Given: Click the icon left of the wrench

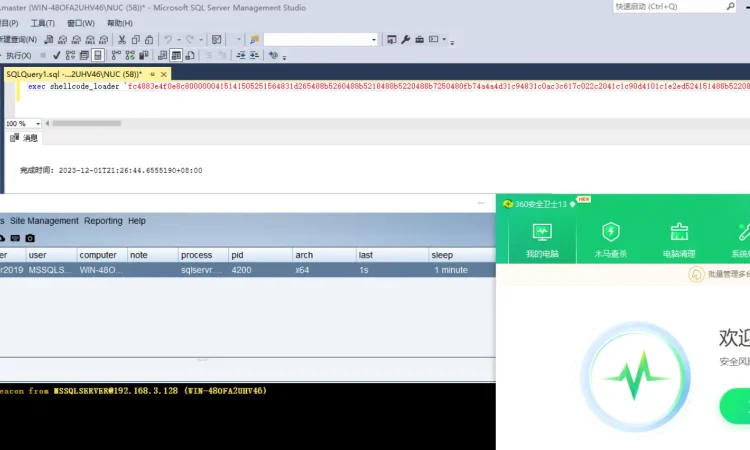Looking at the screenshot, I should (x=392, y=39).
